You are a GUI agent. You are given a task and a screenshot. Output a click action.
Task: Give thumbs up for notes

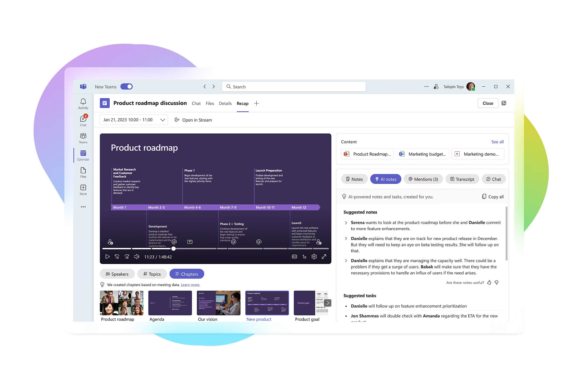pyautogui.click(x=489, y=282)
